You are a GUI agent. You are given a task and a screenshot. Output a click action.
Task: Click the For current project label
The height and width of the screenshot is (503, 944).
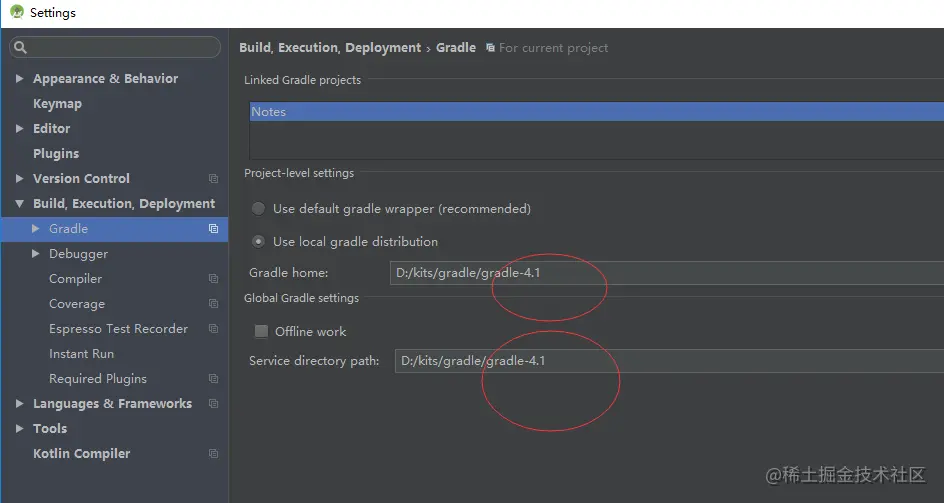[553, 48]
